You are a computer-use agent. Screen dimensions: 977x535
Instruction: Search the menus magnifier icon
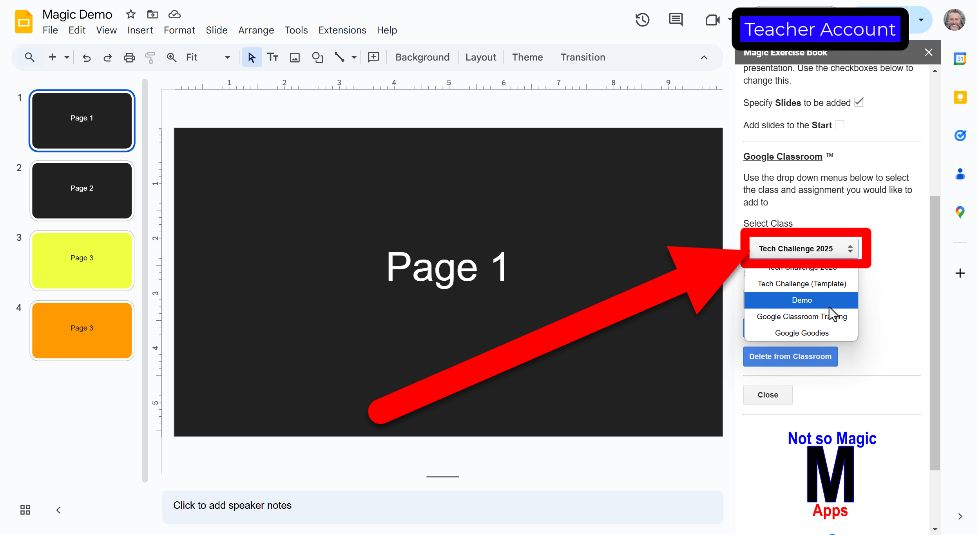click(x=29, y=57)
